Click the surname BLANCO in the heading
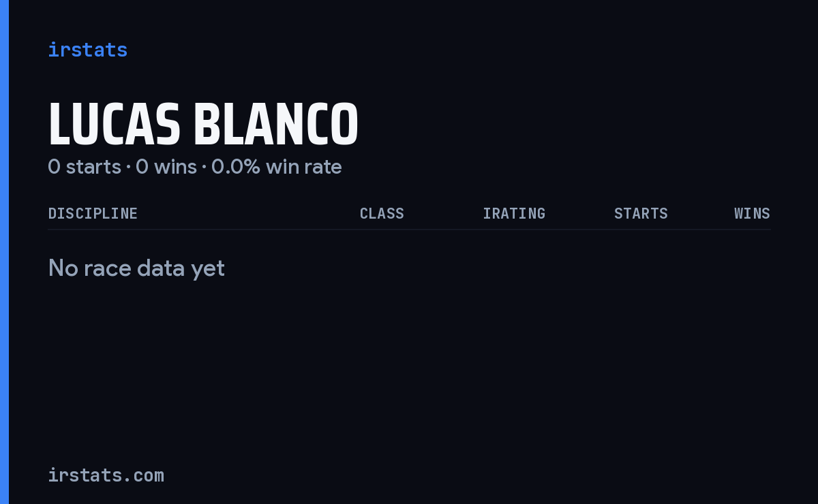The width and height of the screenshot is (818, 504). (276, 125)
